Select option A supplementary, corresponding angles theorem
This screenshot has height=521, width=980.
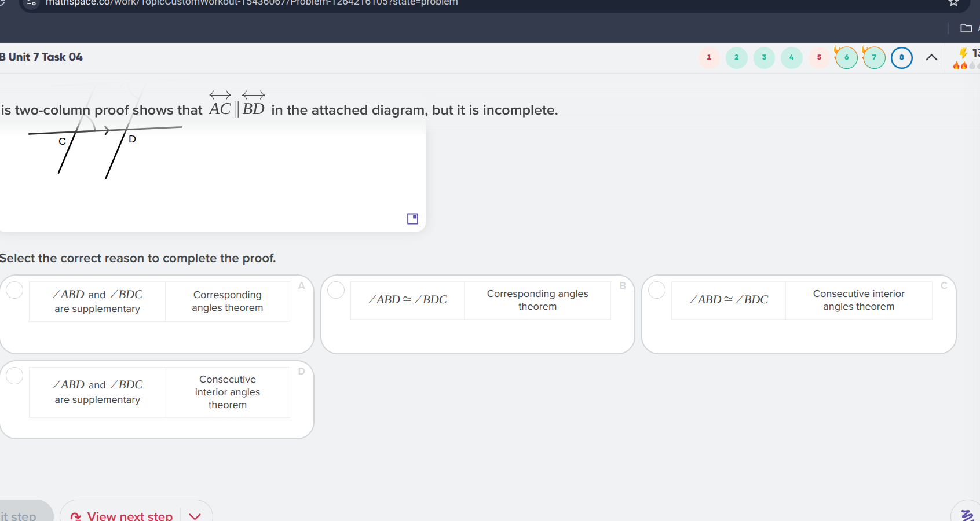(x=14, y=290)
